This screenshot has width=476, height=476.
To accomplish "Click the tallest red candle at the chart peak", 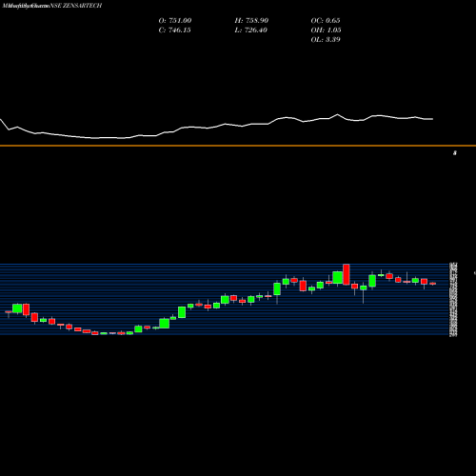I will 347,274.
